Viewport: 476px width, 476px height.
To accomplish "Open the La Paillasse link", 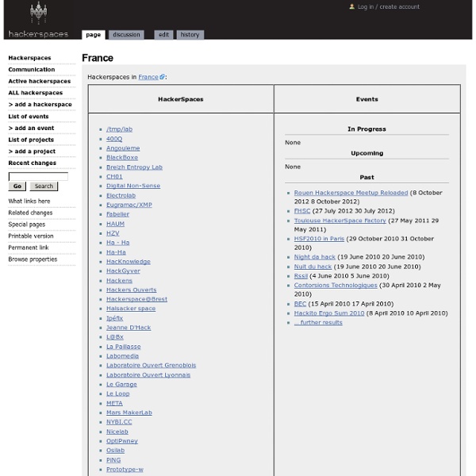I will [x=124, y=347].
